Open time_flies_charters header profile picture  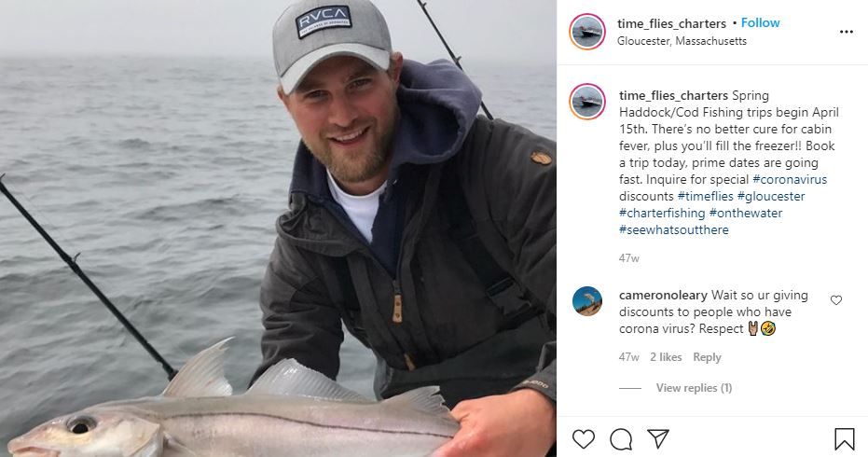point(586,32)
